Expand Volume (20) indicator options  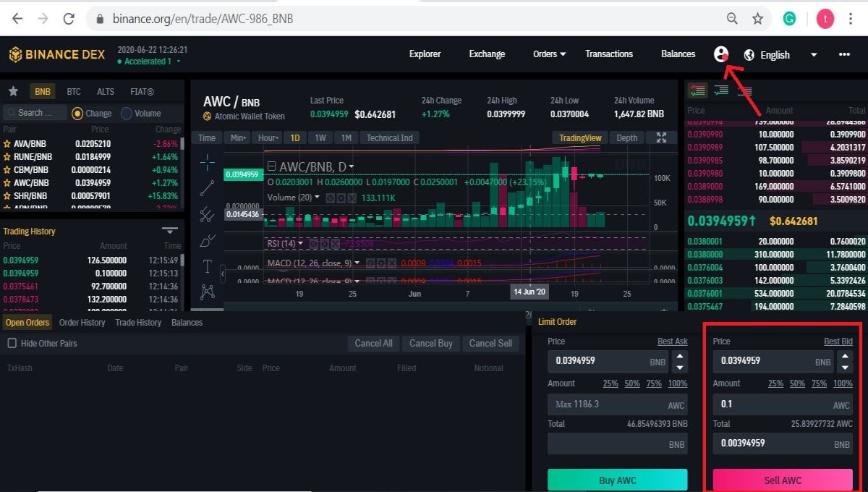coord(317,198)
